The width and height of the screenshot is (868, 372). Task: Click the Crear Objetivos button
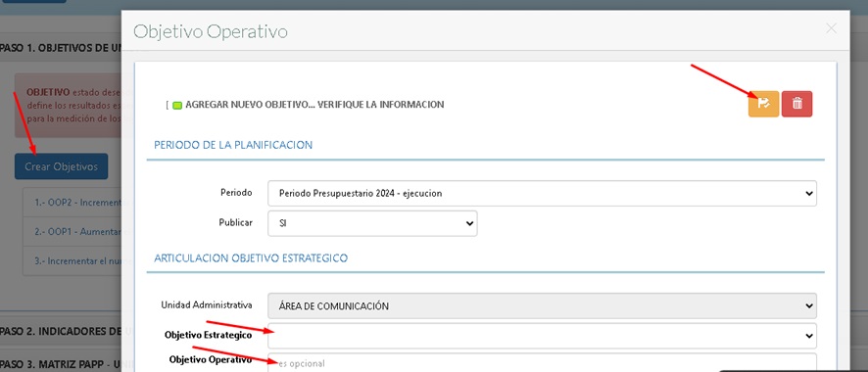pyautogui.click(x=62, y=166)
